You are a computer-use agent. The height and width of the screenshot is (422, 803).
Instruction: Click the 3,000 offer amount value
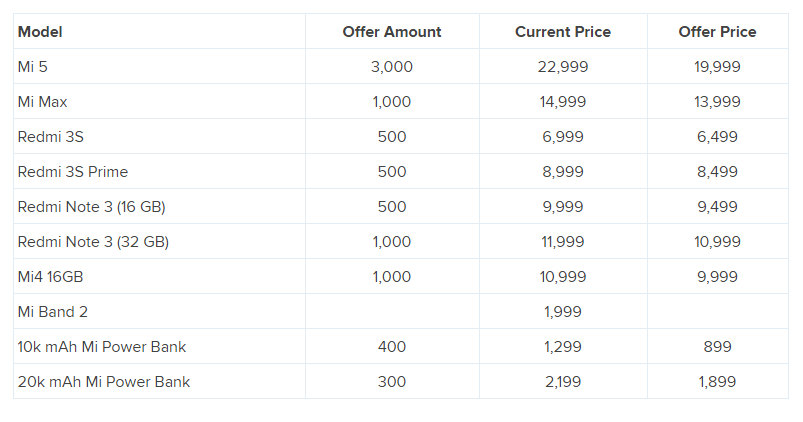392,67
